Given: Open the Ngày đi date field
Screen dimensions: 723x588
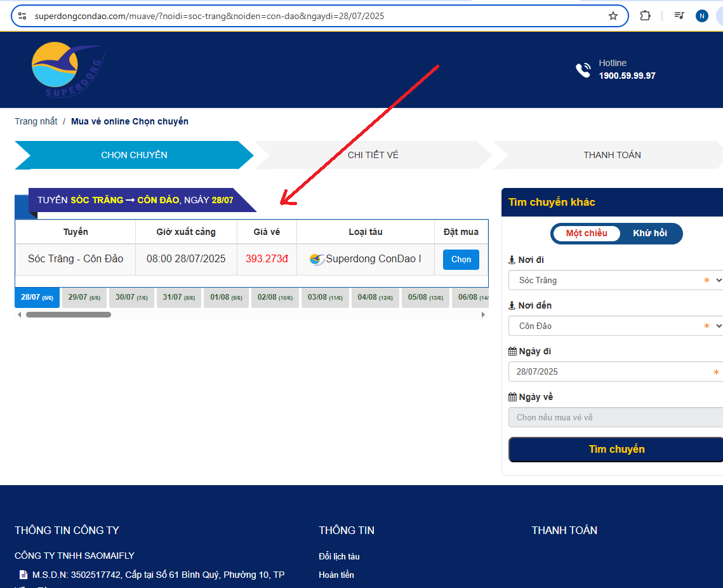Looking at the screenshot, I should 616,371.
